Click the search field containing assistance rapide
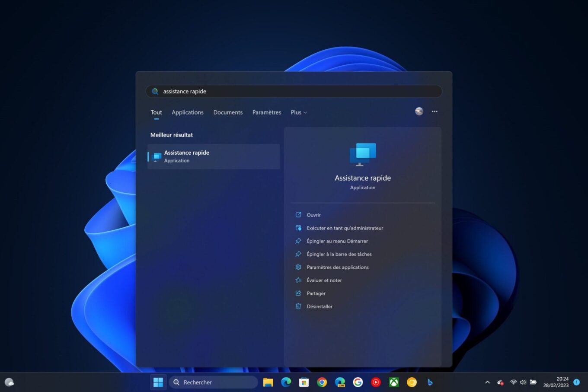The image size is (588, 392). click(294, 91)
